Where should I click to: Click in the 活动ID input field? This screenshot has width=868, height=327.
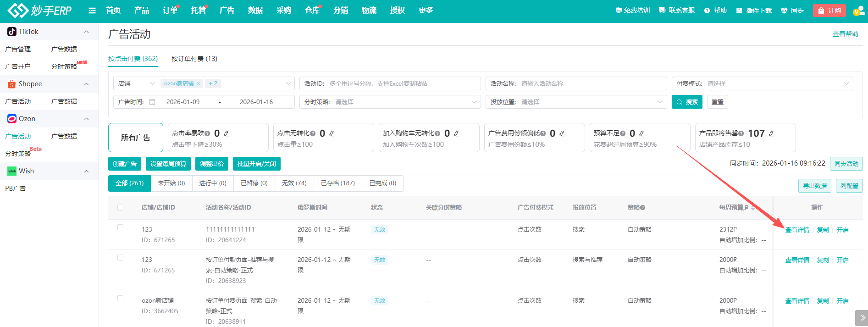pyautogui.click(x=390, y=83)
